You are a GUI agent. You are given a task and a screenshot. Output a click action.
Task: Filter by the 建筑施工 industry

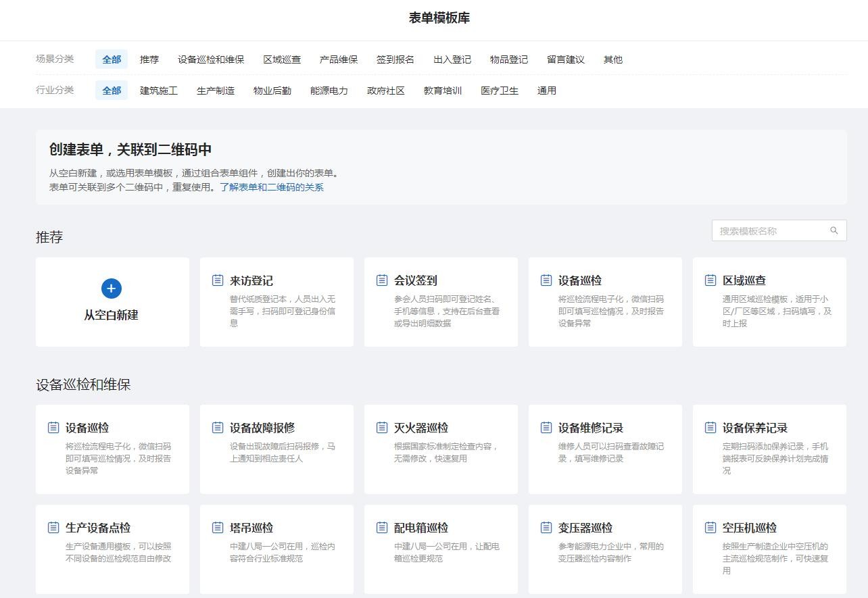coord(159,91)
